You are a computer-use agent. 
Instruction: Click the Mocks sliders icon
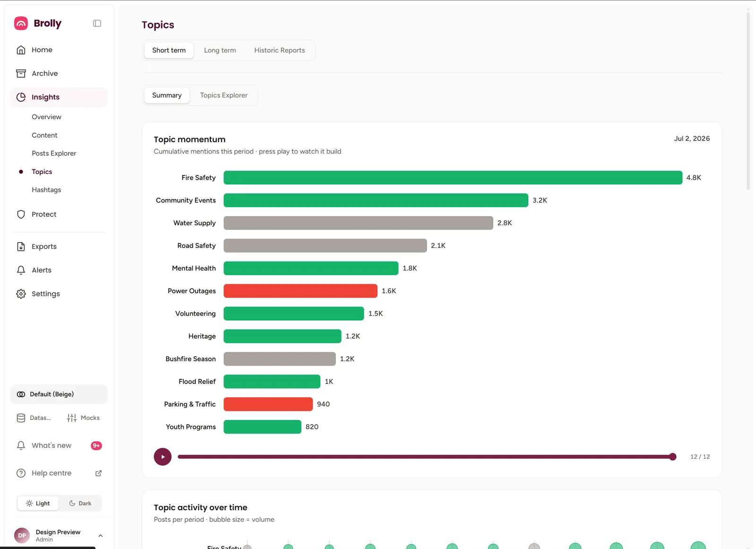(72, 418)
